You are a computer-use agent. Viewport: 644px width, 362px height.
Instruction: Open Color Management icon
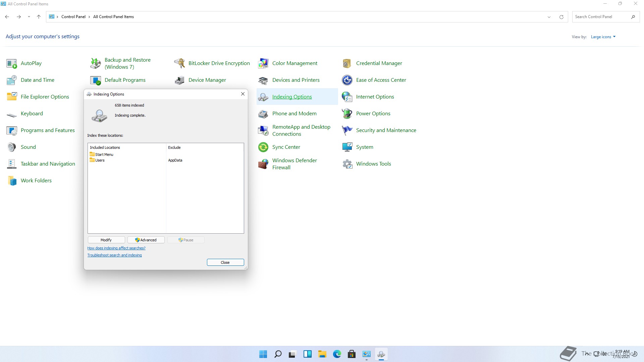263,63
